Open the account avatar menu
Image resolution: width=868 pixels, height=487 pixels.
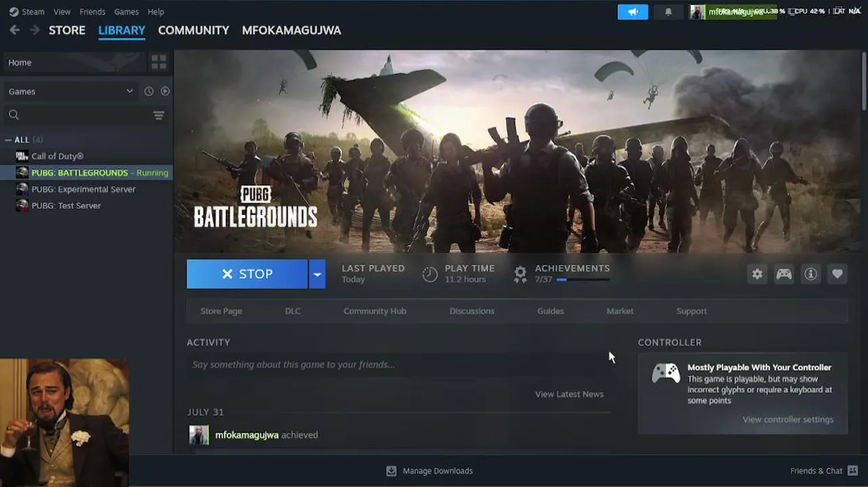(697, 11)
